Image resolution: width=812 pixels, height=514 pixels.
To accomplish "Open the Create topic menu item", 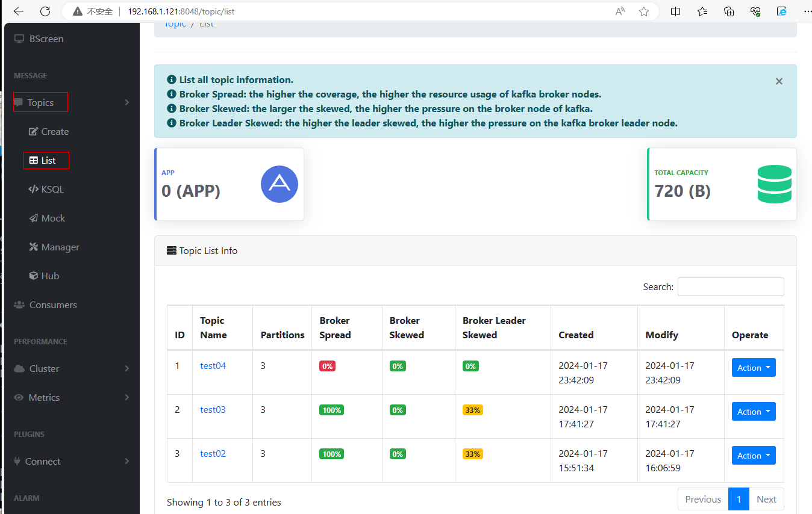I will click(x=54, y=131).
